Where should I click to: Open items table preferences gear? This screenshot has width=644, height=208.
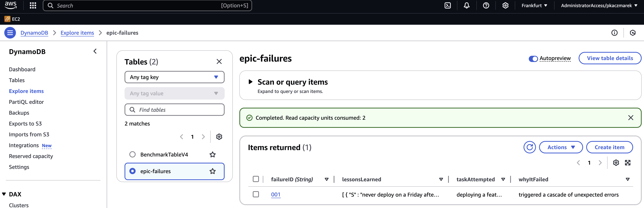click(616, 163)
